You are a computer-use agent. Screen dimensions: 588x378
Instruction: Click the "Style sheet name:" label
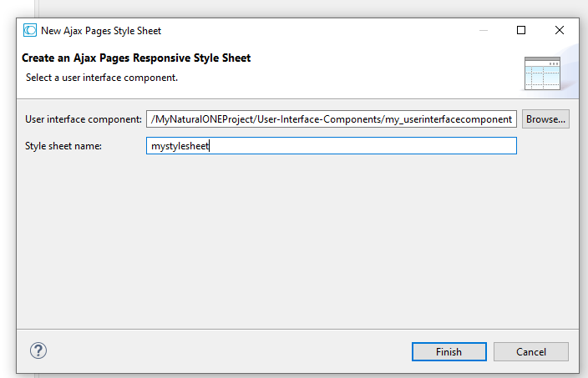(63, 146)
